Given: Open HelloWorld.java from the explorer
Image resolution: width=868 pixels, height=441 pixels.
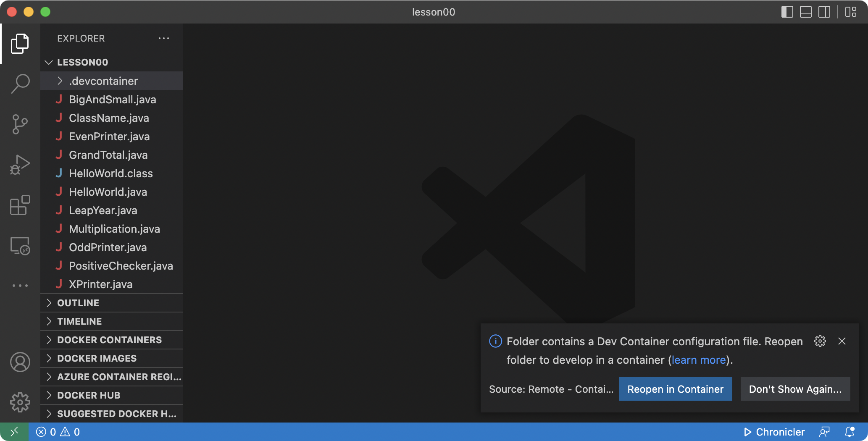Looking at the screenshot, I should pos(107,192).
